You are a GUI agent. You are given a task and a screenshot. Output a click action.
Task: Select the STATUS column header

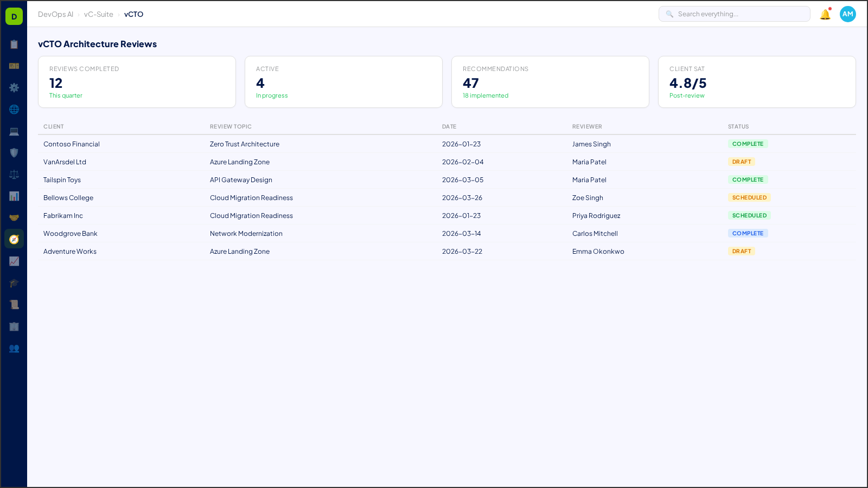tap(738, 126)
